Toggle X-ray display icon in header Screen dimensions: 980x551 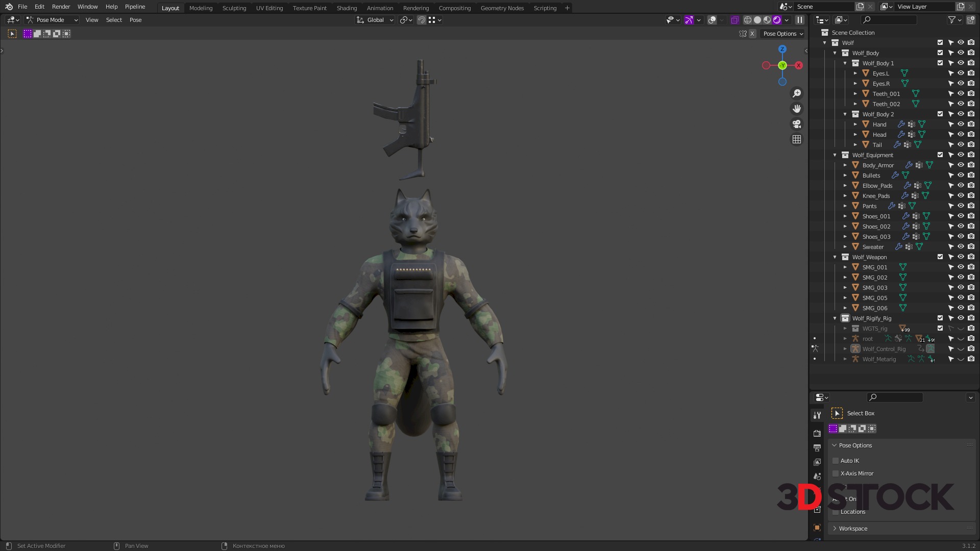pyautogui.click(x=734, y=20)
